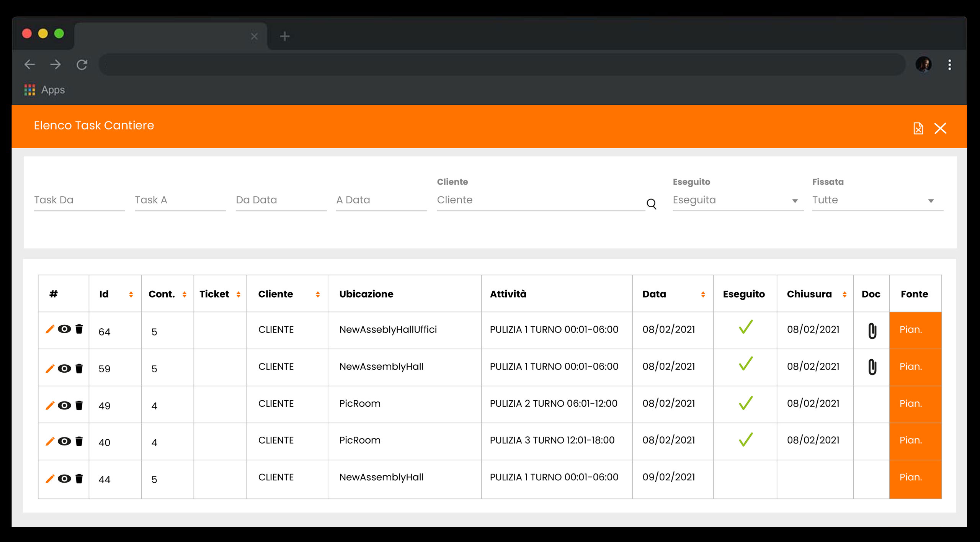This screenshot has height=542, width=980.
Task: Edit task 44 with the pencil icon
Action: tap(50, 478)
